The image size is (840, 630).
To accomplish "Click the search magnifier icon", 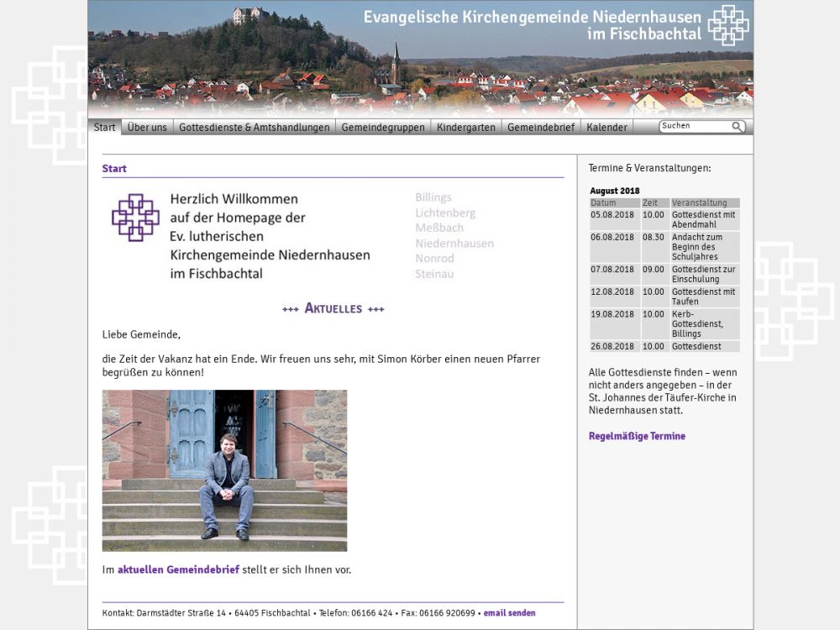I will (737, 127).
